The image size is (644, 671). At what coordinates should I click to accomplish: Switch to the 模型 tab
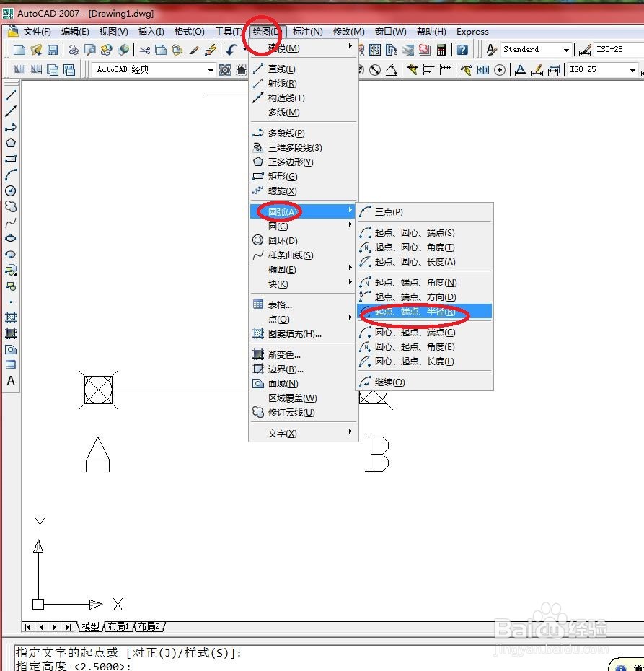pyautogui.click(x=90, y=626)
